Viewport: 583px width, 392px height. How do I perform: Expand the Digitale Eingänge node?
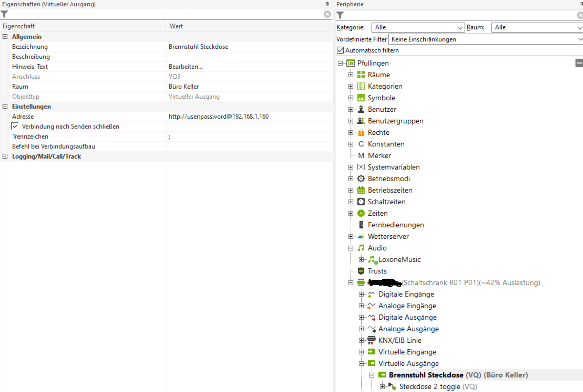[x=361, y=294]
